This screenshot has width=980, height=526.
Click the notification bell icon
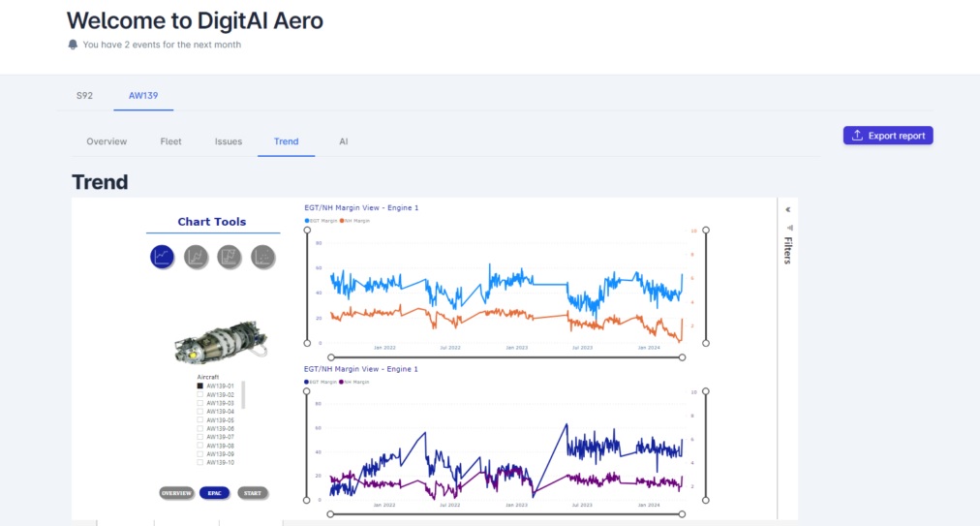pos(74,45)
